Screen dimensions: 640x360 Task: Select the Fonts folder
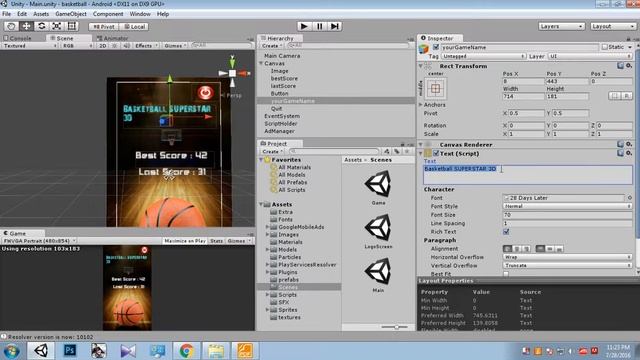click(x=285, y=220)
